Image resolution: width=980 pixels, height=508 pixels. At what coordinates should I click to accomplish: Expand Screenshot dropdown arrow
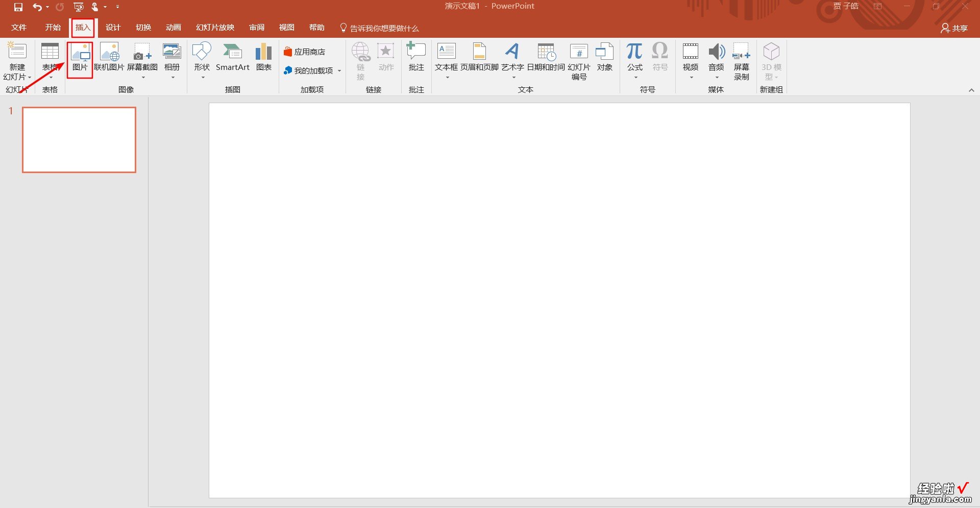point(143,78)
